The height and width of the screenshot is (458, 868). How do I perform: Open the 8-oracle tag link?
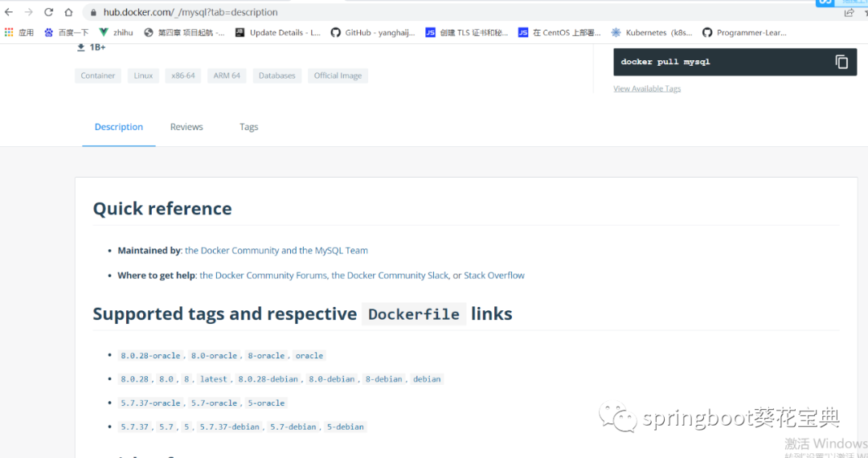(266, 356)
